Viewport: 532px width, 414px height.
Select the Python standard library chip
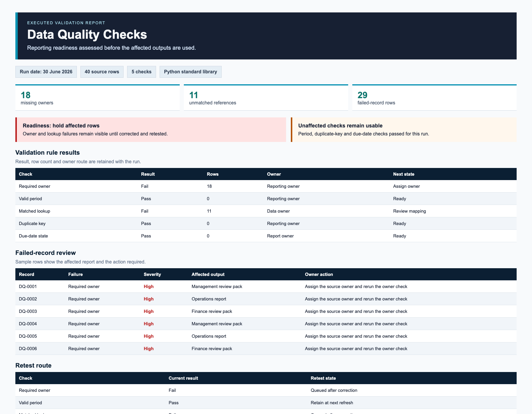click(191, 72)
